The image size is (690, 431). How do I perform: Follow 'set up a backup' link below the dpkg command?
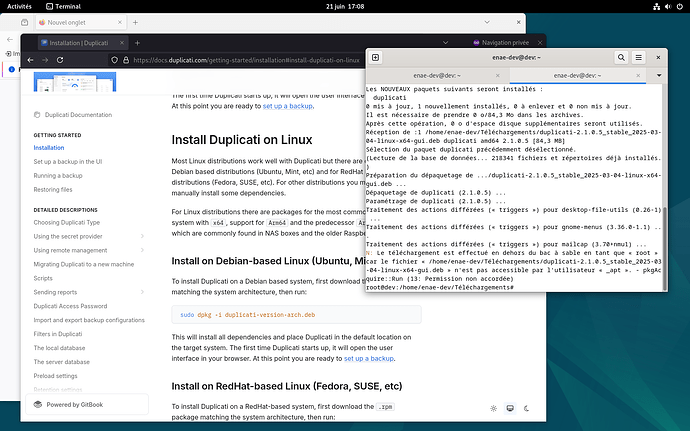coord(369,359)
